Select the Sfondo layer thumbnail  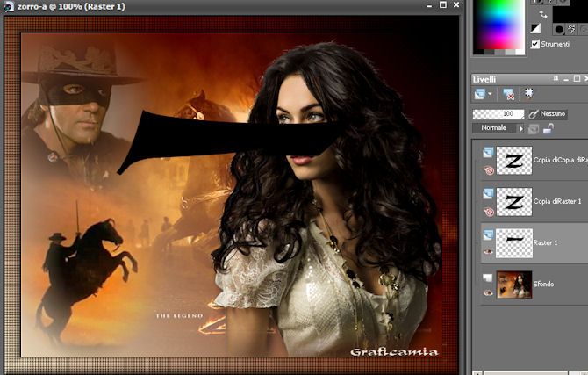coord(514,285)
